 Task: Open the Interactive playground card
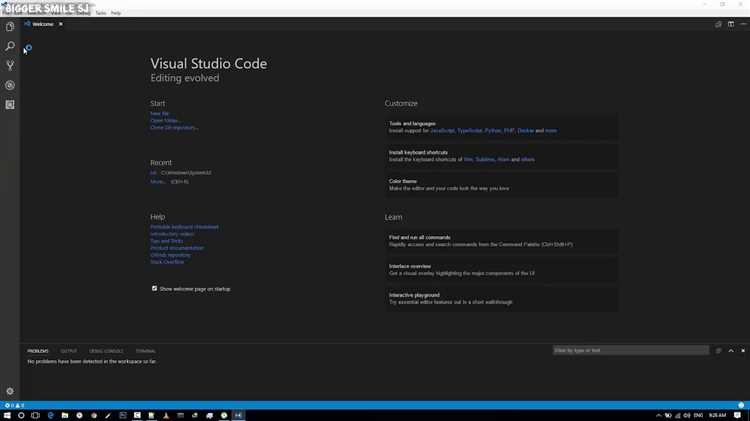[x=501, y=299]
